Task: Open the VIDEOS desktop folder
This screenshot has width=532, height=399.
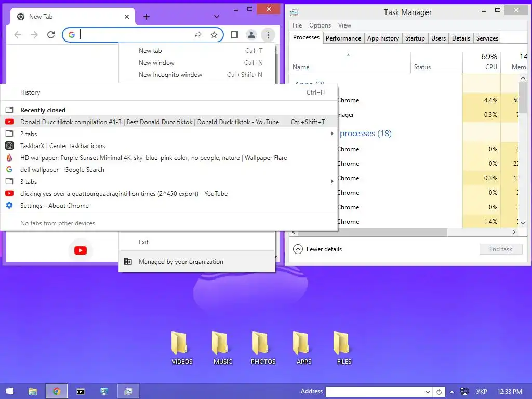Action: point(182,348)
